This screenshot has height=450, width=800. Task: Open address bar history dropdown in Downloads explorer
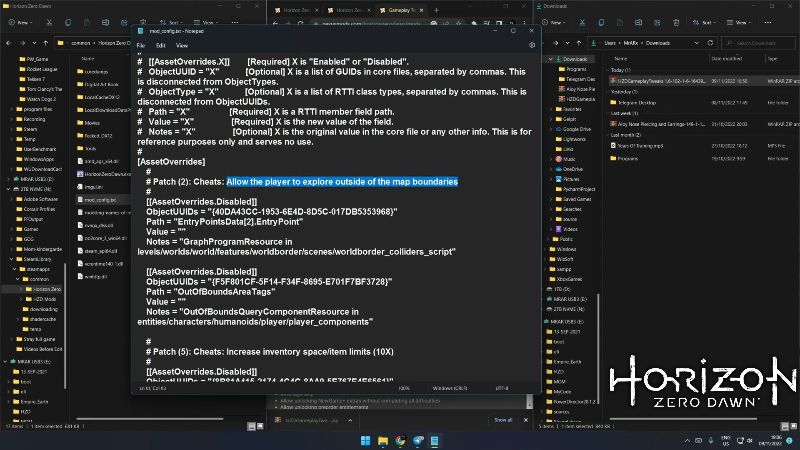[x=696, y=43]
